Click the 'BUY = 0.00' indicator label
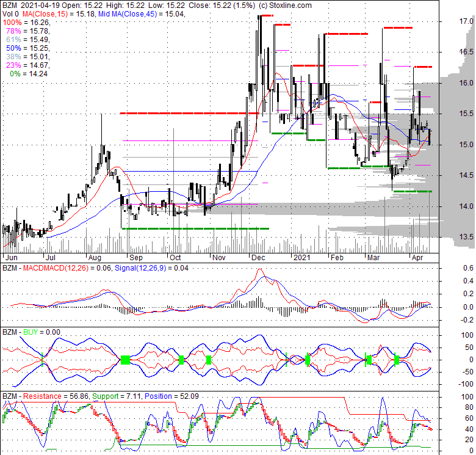The height and width of the screenshot is (455, 476). click(42, 332)
